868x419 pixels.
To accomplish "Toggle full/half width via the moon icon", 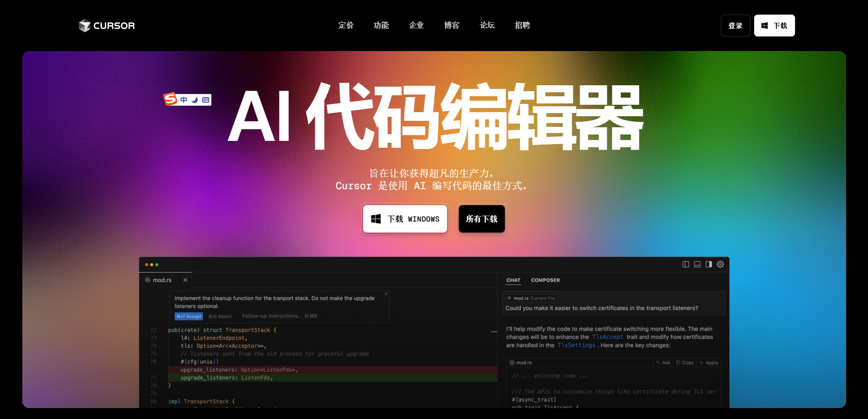I will (195, 100).
